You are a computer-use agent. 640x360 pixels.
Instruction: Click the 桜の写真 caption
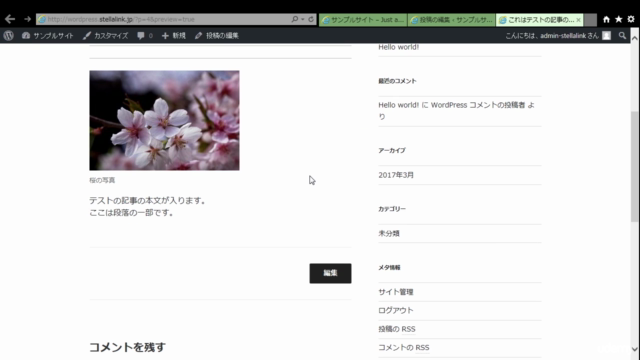(x=102, y=180)
